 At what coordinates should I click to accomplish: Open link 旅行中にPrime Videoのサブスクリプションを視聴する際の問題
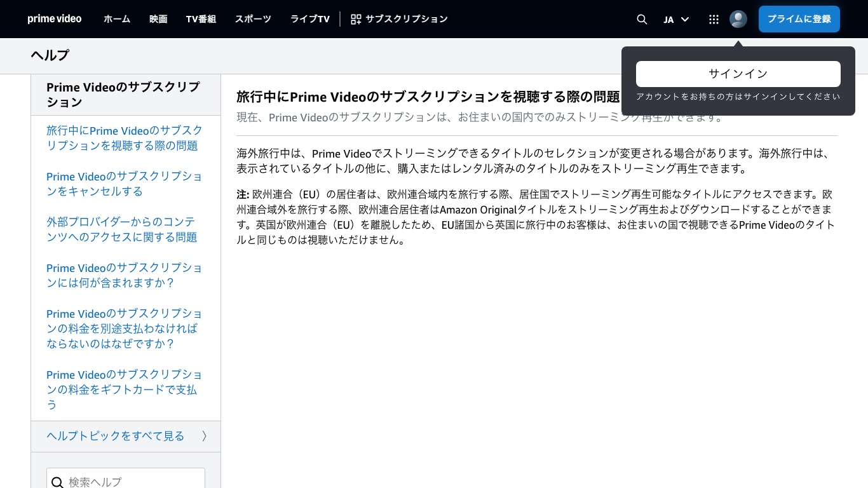click(125, 138)
